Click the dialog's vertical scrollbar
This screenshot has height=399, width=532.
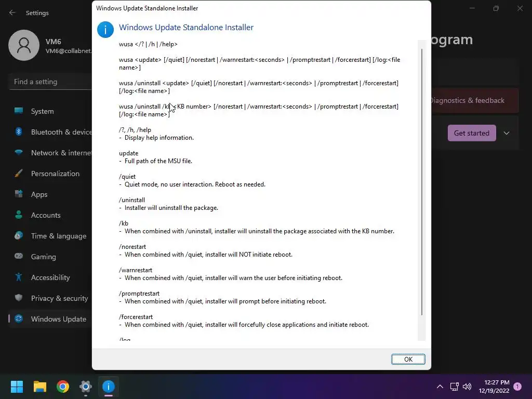(422, 181)
